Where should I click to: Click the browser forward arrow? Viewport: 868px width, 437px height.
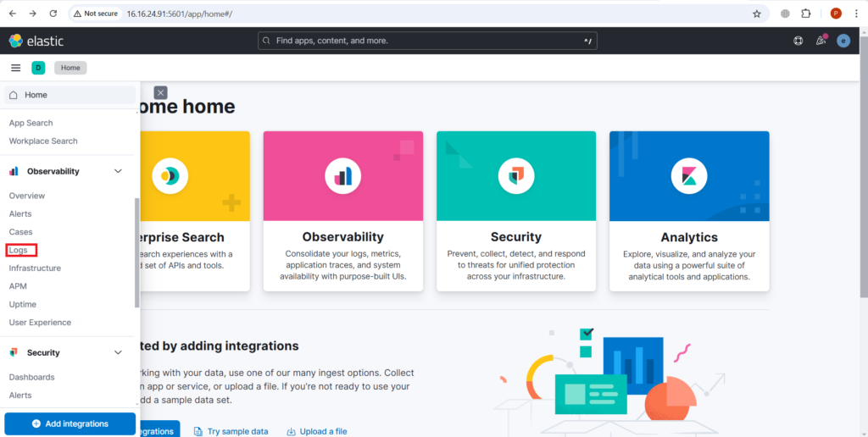(33, 14)
